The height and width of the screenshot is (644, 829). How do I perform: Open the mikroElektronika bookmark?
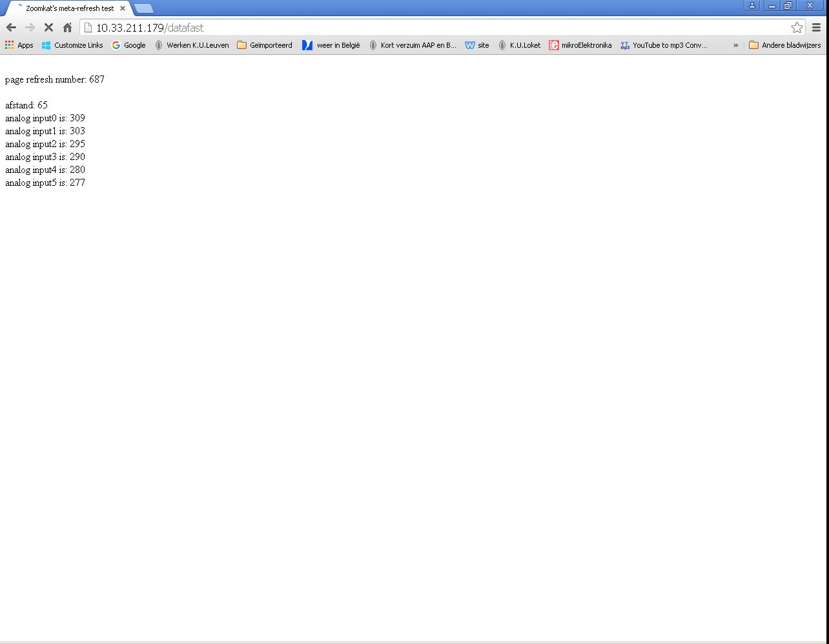coord(580,45)
